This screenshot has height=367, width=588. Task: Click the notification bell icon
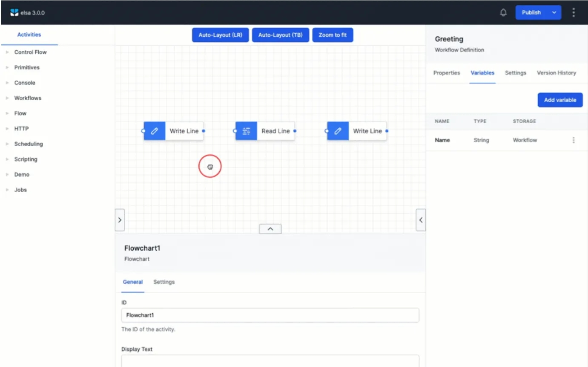[x=503, y=12]
